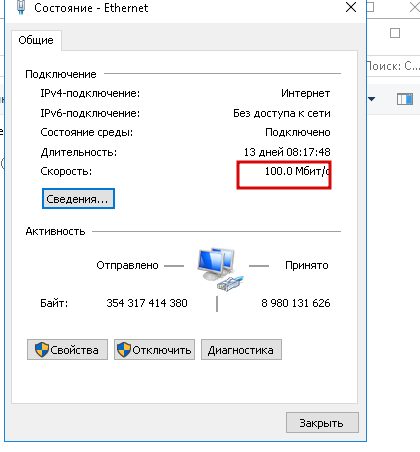
Task: Click the text Без доступа к сети
Action: pyautogui.click(x=282, y=113)
